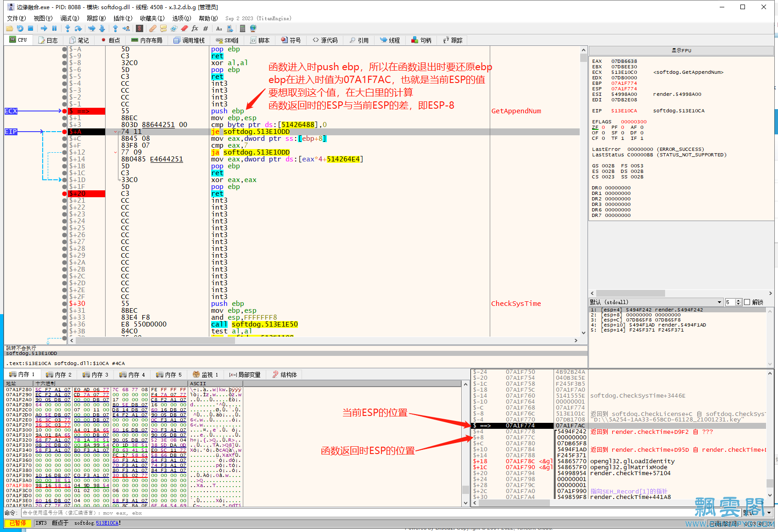Switch to the 断点 tab
The image size is (778, 532).
[x=111, y=40]
